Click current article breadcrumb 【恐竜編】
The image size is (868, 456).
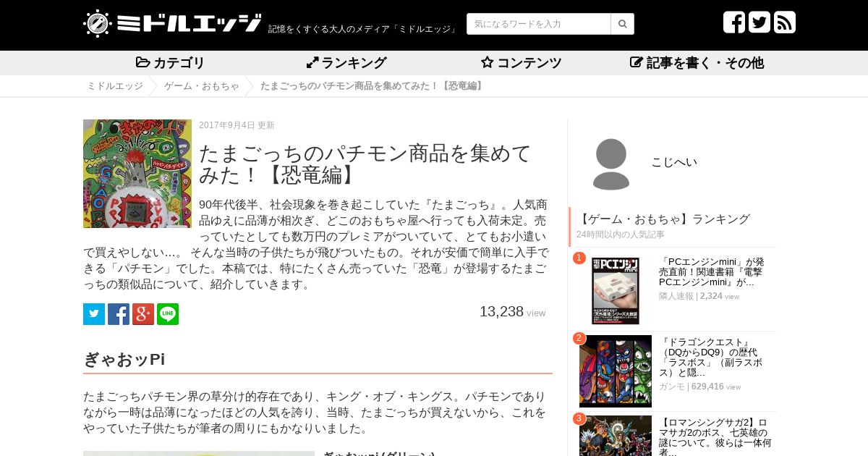coord(373,86)
